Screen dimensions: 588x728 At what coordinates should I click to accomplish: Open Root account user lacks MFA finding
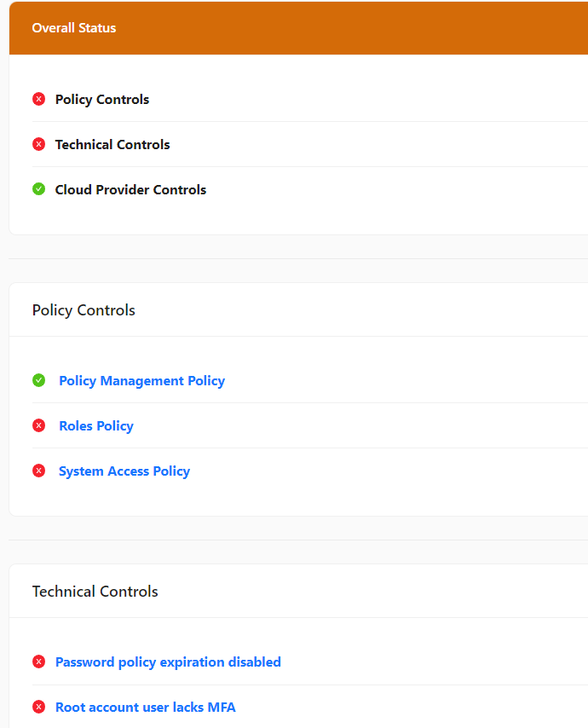[146, 708]
